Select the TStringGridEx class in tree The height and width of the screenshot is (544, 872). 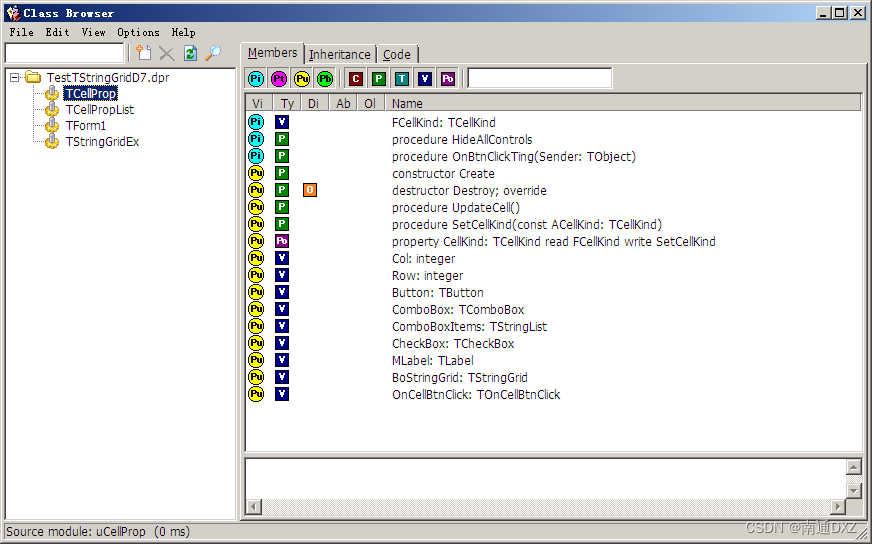pyautogui.click(x=102, y=142)
